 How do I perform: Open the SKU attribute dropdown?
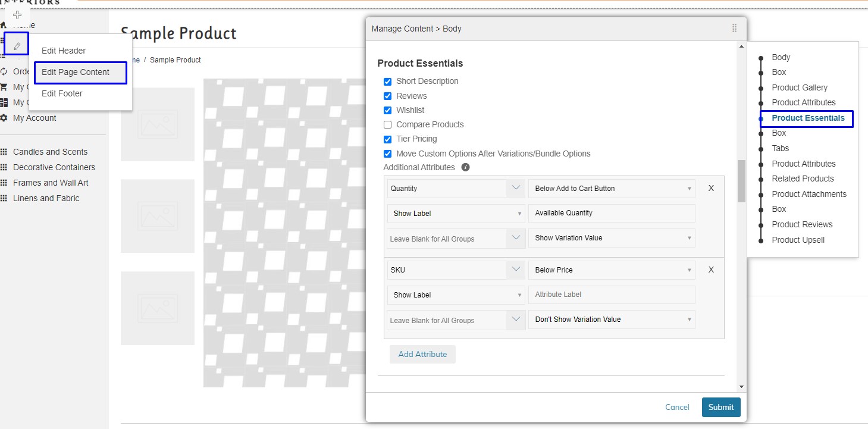[x=455, y=270]
